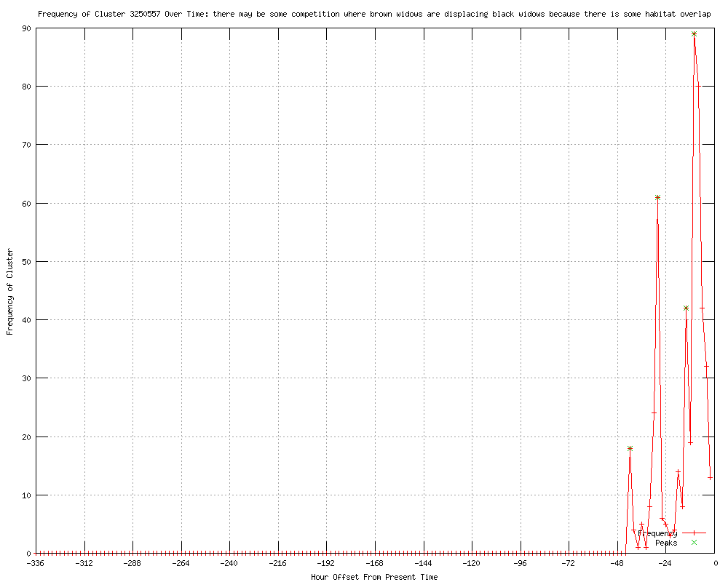
Task: Click the 'Frequency of Cluster' y-axis label
Action: pos(9,291)
